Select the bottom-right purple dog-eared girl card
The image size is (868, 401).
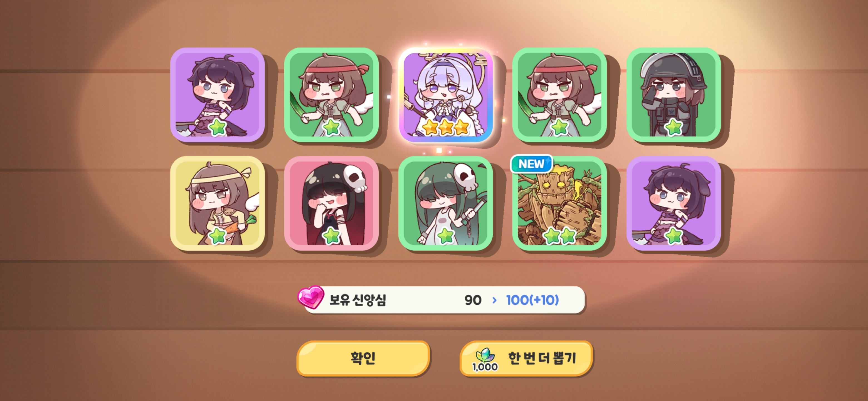pos(674,203)
